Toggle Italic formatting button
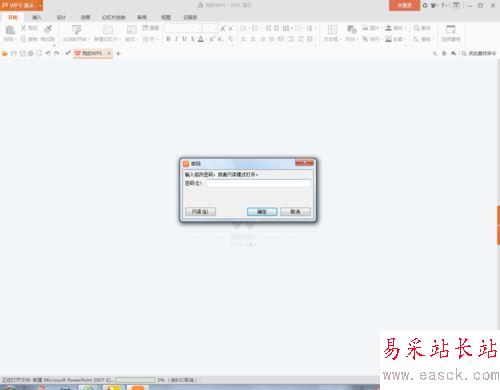The height and width of the screenshot is (390, 500). pyautogui.click(x=176, y=39)
